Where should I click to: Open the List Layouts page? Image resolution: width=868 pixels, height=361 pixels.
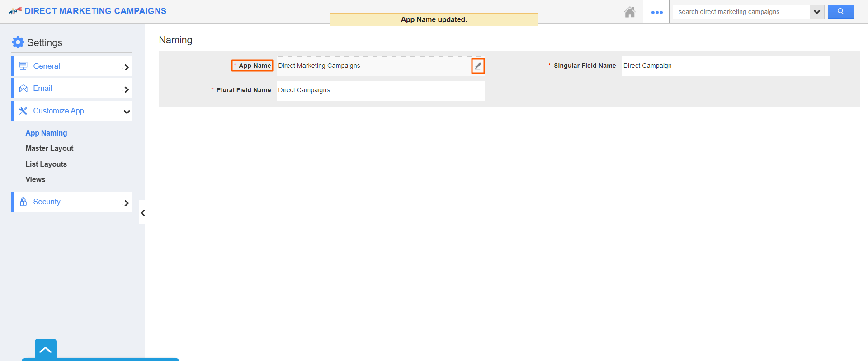click(x=46, y=164)
